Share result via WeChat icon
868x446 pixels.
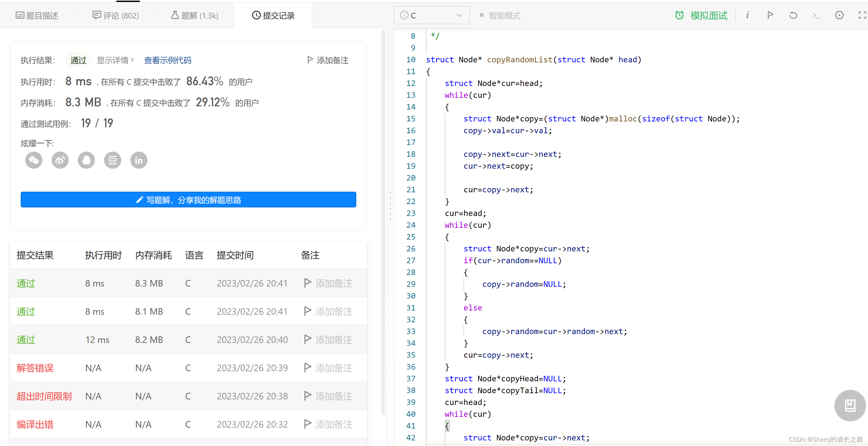pos(34,160)
